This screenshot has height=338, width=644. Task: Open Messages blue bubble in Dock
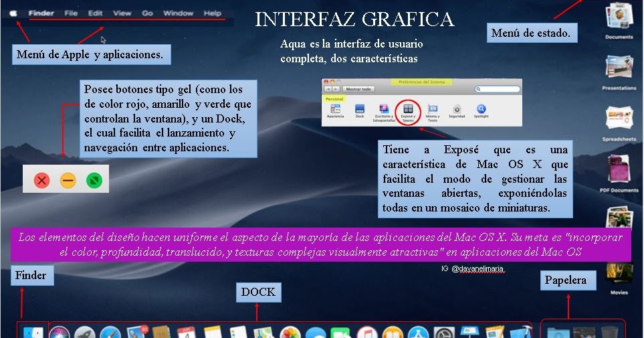[316, 331]
